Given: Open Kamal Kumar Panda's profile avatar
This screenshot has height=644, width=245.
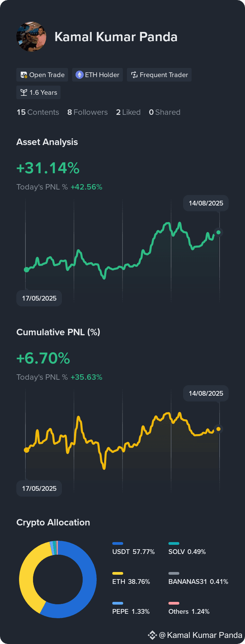Looking at the screenshot, I should [31, 37].
